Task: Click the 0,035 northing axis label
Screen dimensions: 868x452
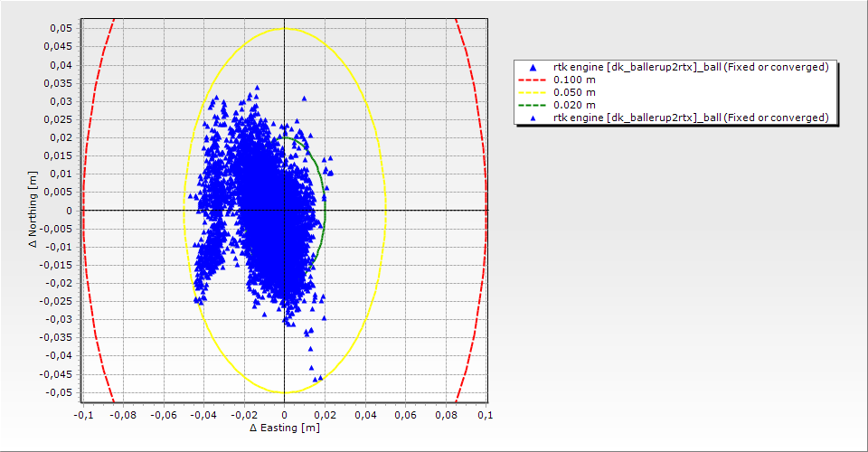Action: 58,83
